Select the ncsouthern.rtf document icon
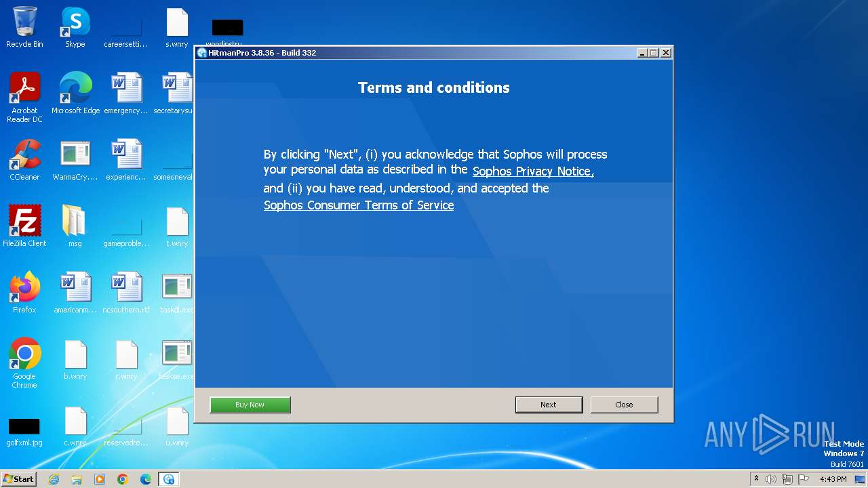868x488 pixels. [x=126, y=293]
